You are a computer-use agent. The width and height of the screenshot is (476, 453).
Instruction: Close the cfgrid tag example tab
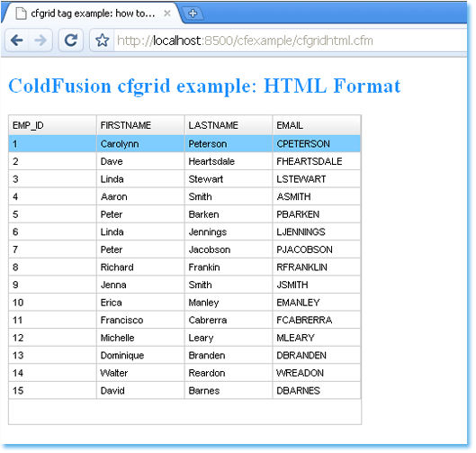point(167,14)
